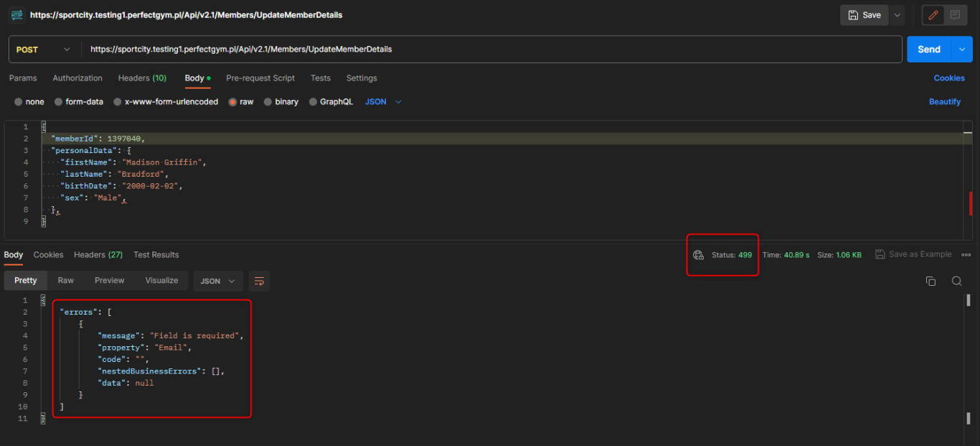The width and height of the screenshot is (980, 446).
Task: Click the Beautify link
Action: 945,102
